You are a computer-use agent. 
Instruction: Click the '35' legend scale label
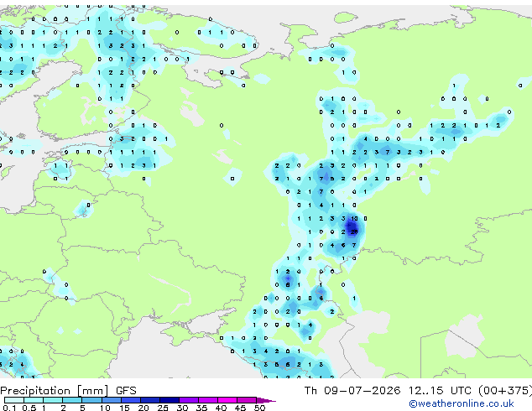tap(201, 408)
